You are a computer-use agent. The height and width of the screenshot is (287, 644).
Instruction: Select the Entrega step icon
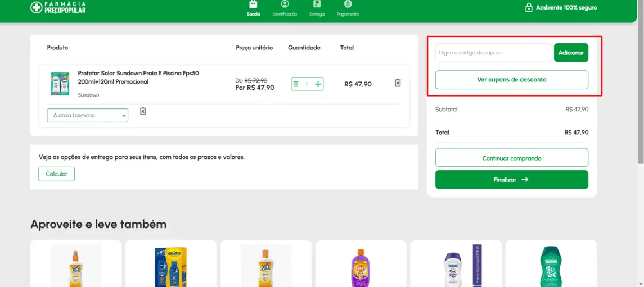pos(317,4)
